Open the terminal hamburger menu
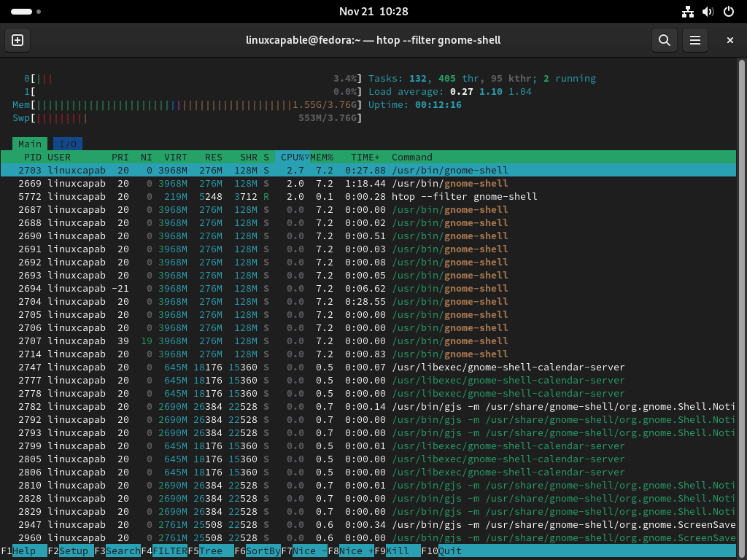This screenshot has height=560, width=747. (694, 40)
